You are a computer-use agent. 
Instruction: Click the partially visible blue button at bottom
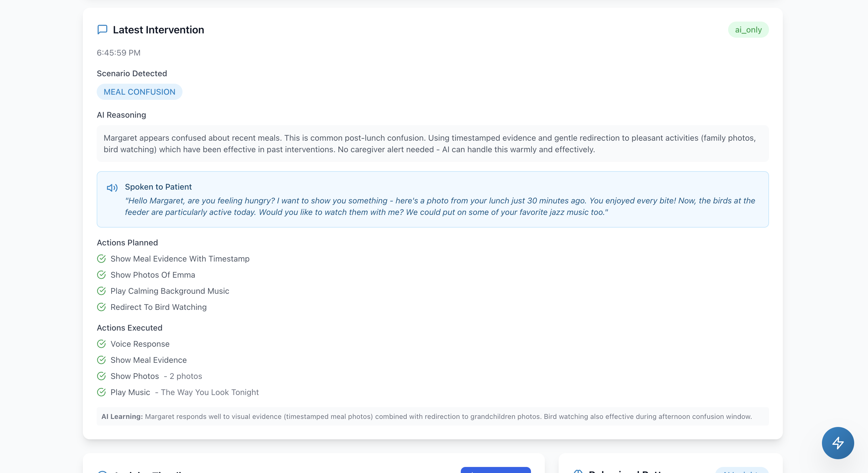(x=495, y=470)
